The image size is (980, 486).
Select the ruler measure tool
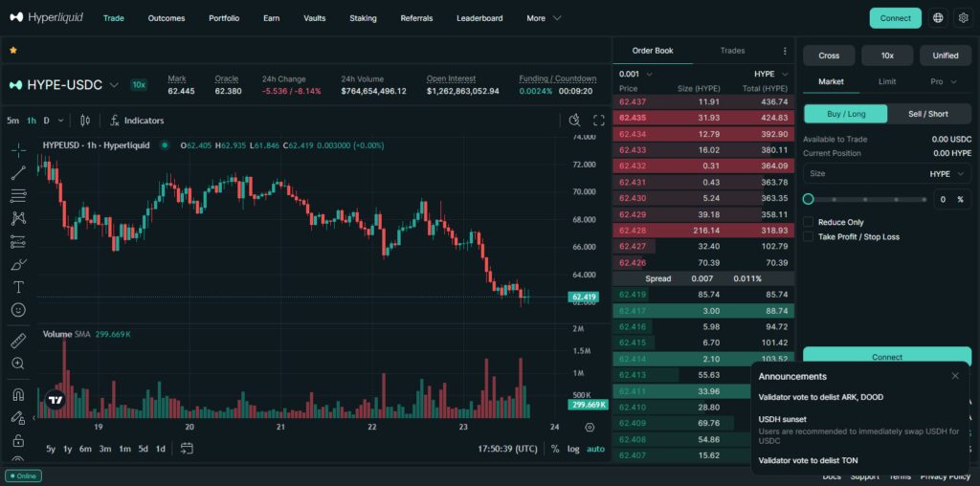pos(19,341)
